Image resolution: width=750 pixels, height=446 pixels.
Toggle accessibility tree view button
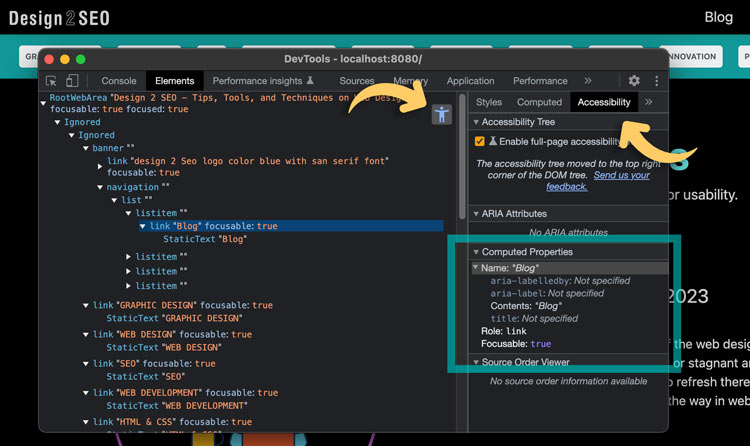click(441, 114)
